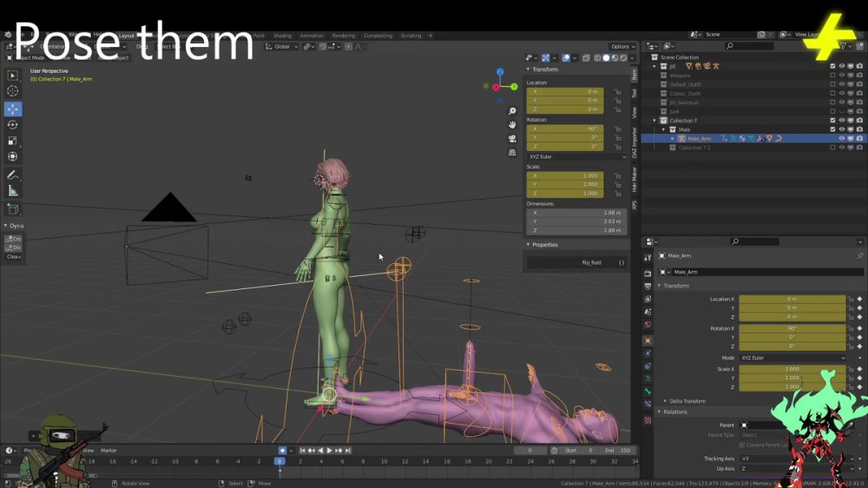868x488 pixels.
Task: Jump to the timeline end frame
Action: coord(348,451)
